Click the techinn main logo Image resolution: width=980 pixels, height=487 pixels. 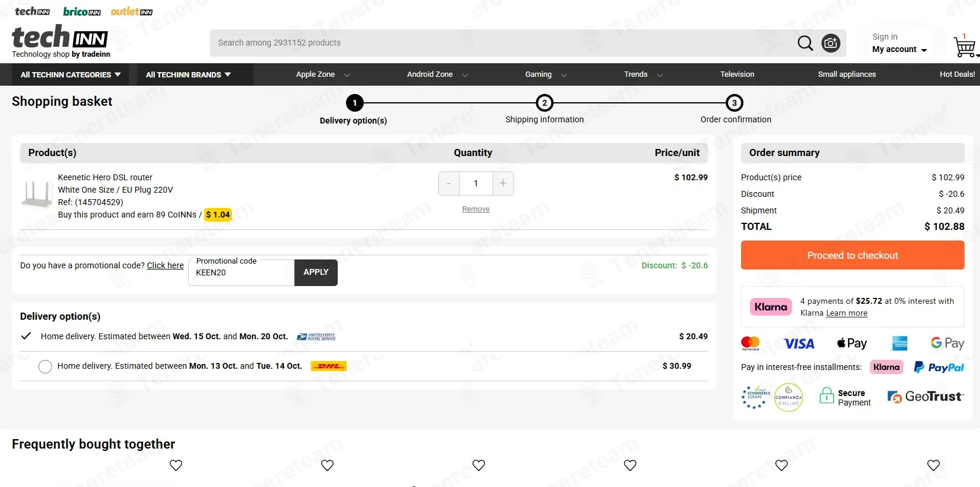60,40
